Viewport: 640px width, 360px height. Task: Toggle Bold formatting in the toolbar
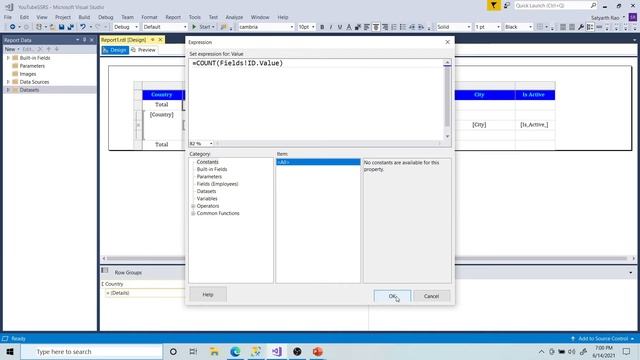point(322,27)
